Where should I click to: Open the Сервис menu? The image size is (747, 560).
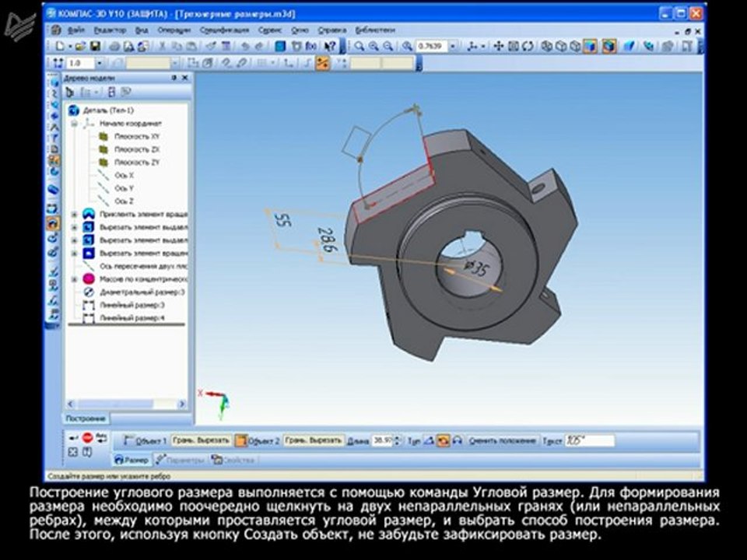tap(270, 30)
